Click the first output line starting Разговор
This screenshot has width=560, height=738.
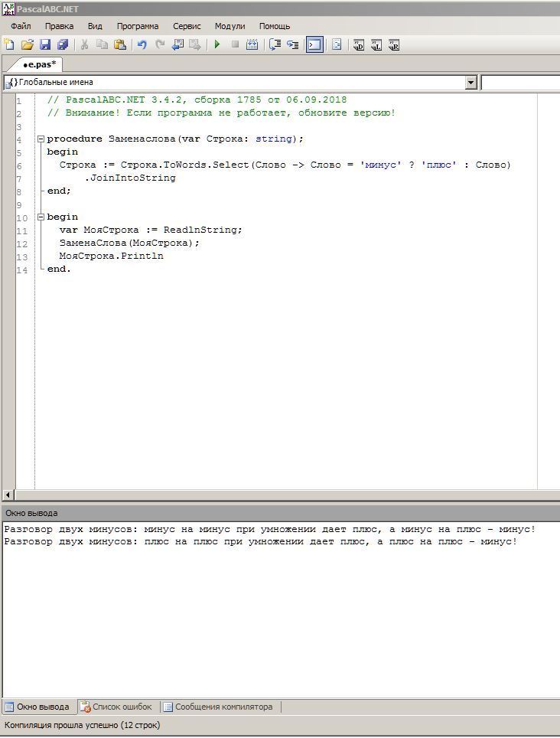point(270,529)
